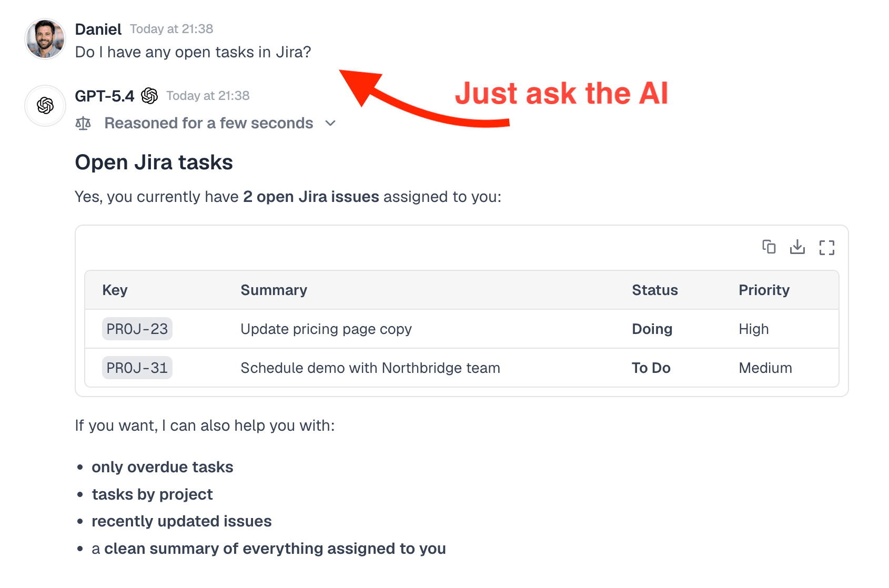Choose 'tasks by project' option
The height and width of the screenshot is (588, 889).
click(152, 494)
